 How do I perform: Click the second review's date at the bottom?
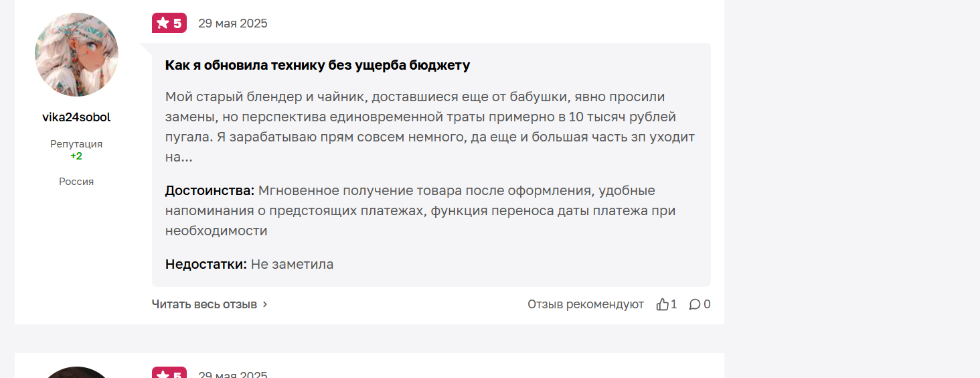(232, 374)
